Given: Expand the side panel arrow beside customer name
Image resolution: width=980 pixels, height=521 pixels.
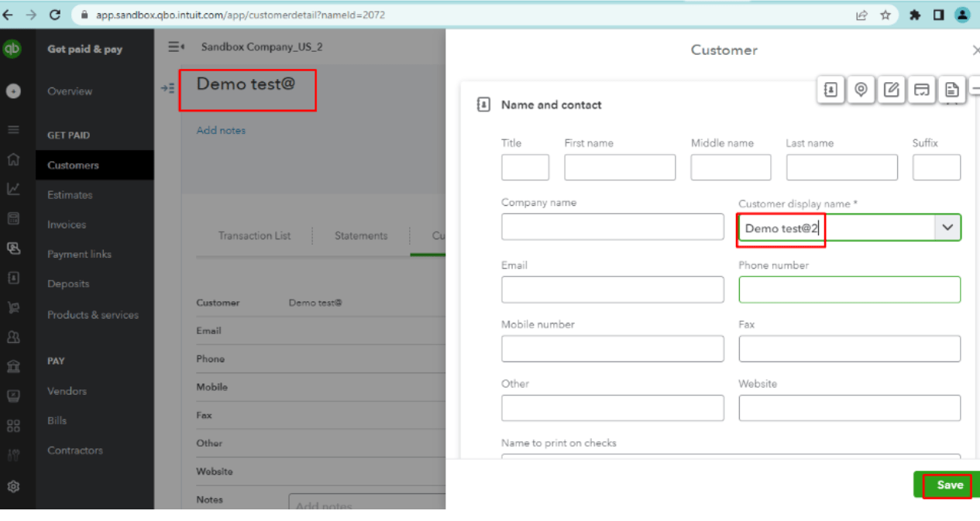Looking at the screenshot, I should tap(167, 88).
